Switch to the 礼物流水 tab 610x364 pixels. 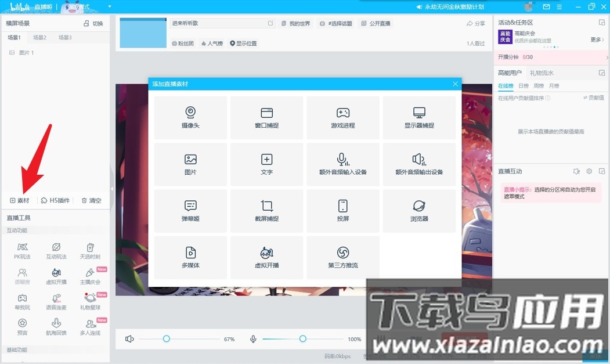pos(542,73)
